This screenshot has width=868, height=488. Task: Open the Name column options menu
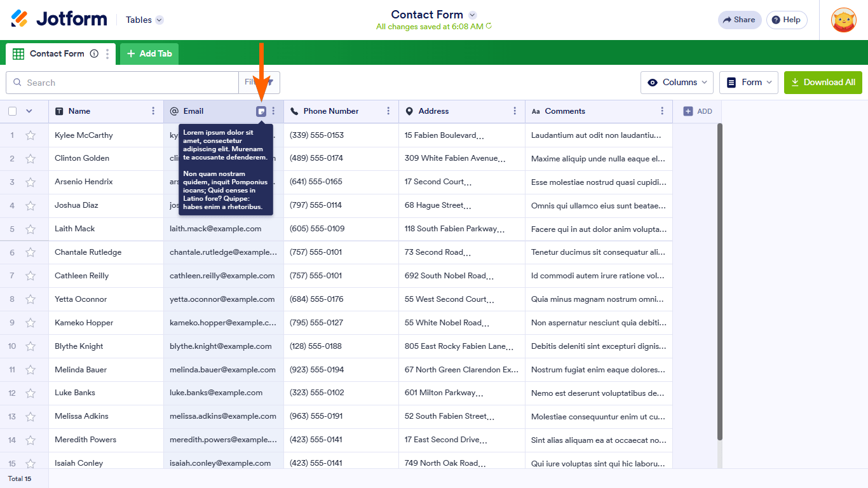tap(153, 111)
